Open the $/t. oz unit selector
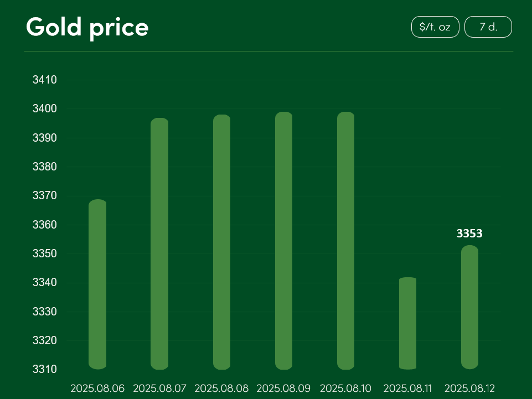532x399 pixels. (435, 27)
